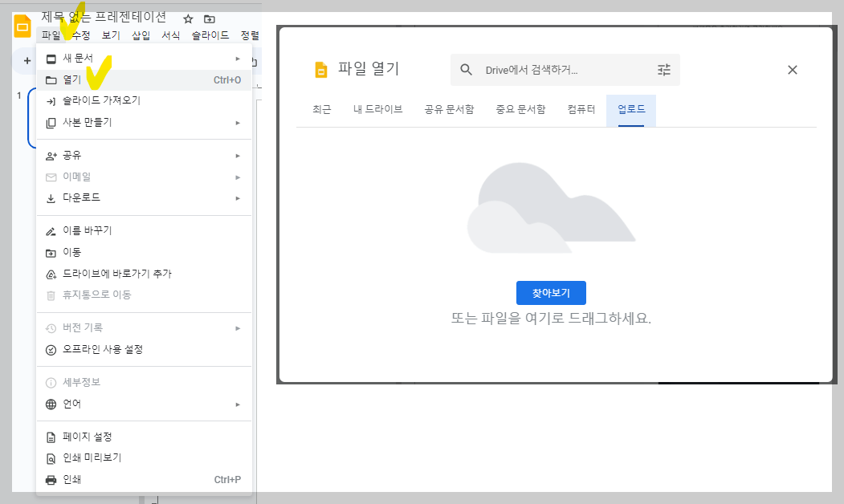Select the 새 문서 document icon
This screenshot has width=844, height=504.
click(49, 58)
